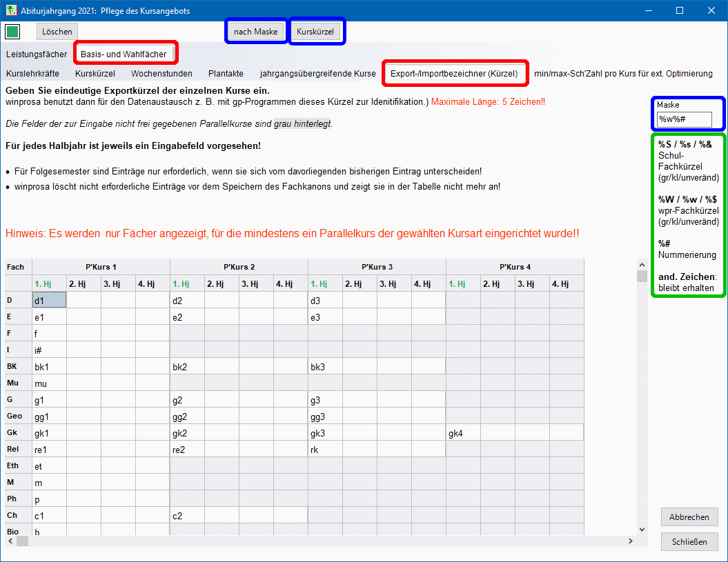
Task: Click the horizontal scrollbar right arrow
Action: pyautogui.click(x=629, y=541)
